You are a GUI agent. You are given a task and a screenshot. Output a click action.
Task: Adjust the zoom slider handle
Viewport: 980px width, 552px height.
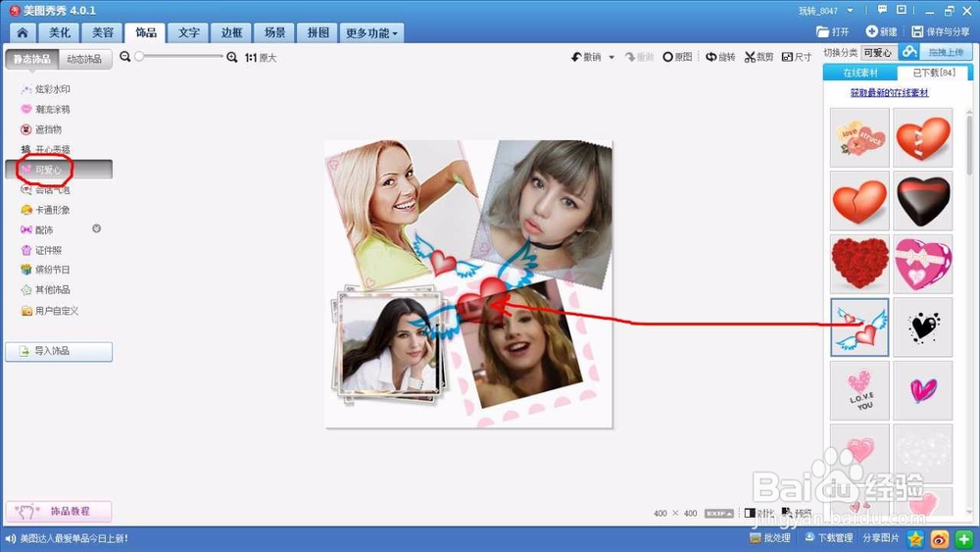pyautogui.click(x=139, y=56)
